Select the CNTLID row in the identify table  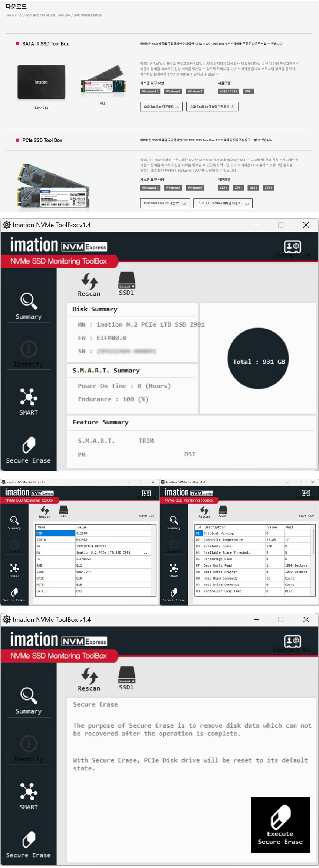pos(94,591)
